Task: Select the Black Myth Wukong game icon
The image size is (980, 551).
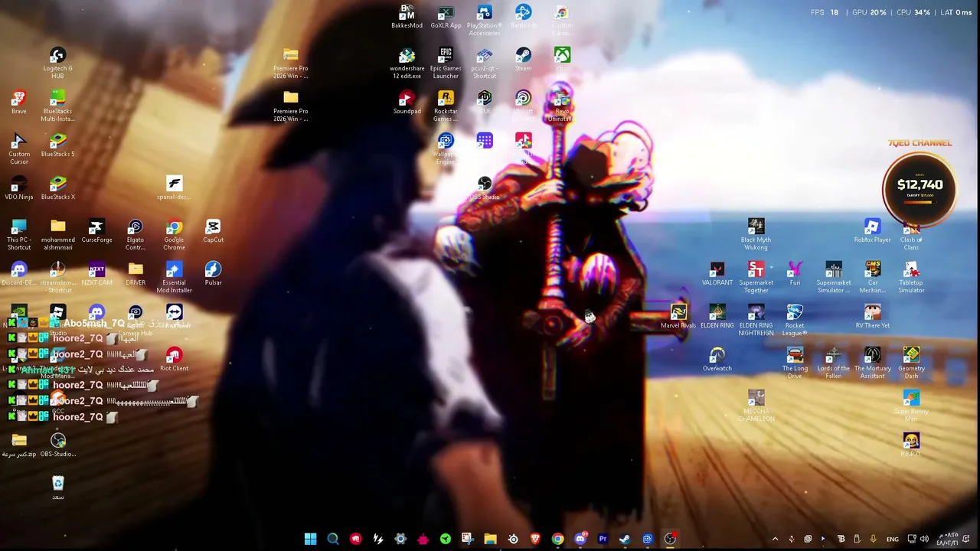Action: coord(756,235)
